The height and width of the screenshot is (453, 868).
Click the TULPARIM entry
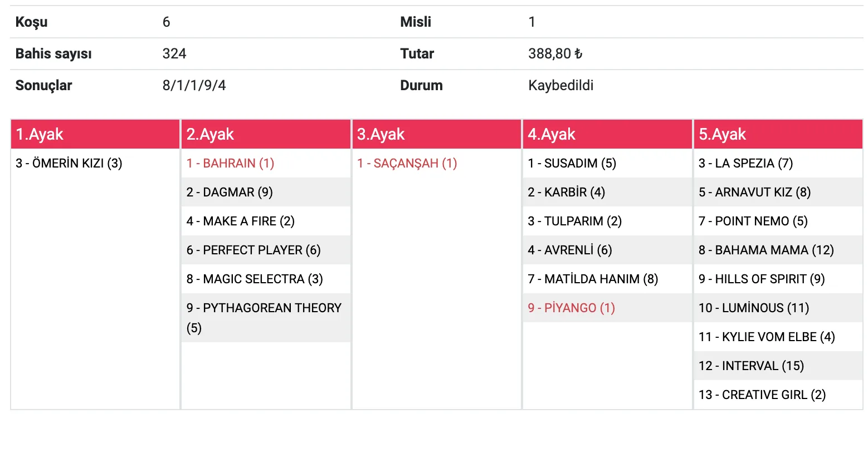(574, 221)
